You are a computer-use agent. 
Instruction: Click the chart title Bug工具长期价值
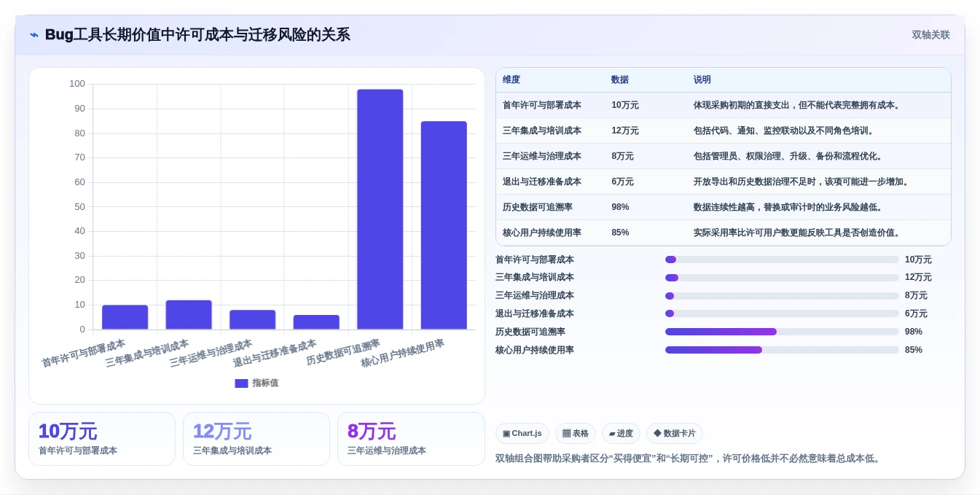(197, 34)
